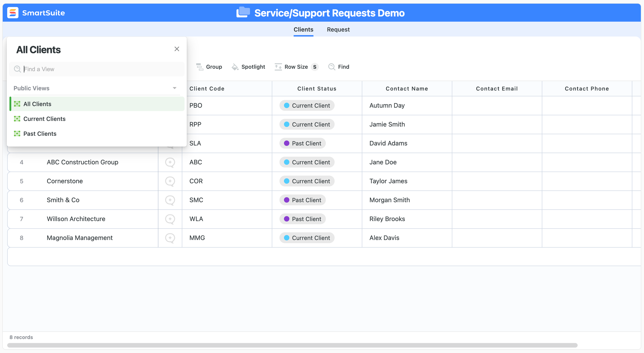Switch to the Clients tab
The height and width of the screenshot is (353, 644).
tap(303, 29)
